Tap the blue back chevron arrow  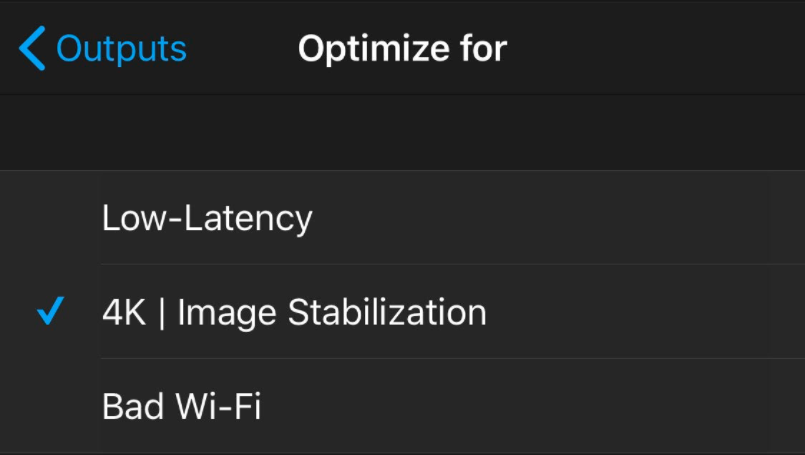(32, 48)
